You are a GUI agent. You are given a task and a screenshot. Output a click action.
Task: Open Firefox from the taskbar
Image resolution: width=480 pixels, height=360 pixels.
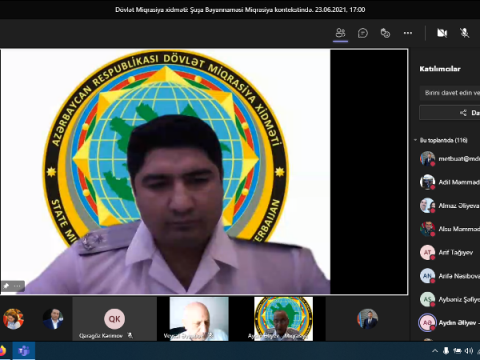pyautogui.click(x=2, y=351)
